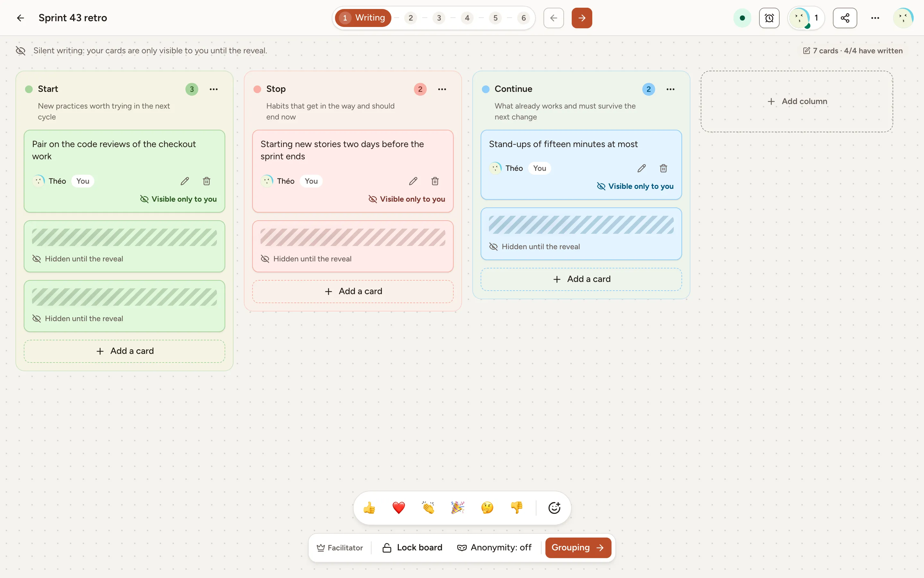924x578 pixels.
Task: Edit the Starting new stories card
Action: click(x=413, y=181)
